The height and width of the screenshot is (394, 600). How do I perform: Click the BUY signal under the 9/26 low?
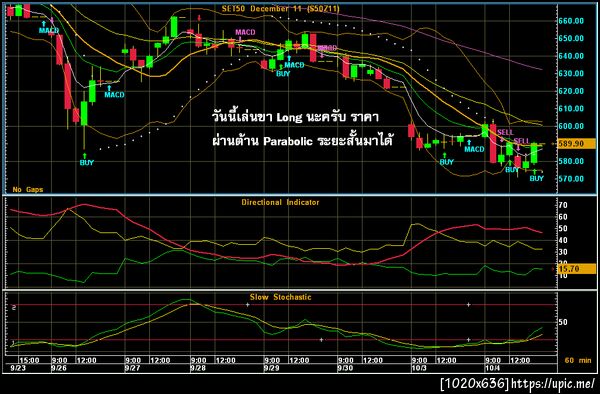[86, 163]
